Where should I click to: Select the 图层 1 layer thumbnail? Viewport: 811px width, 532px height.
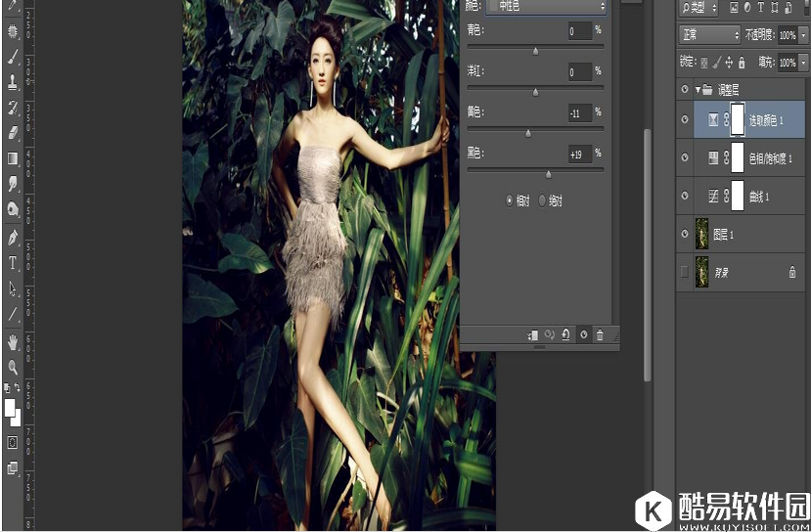pyautogui.click(x=701, y=234)
